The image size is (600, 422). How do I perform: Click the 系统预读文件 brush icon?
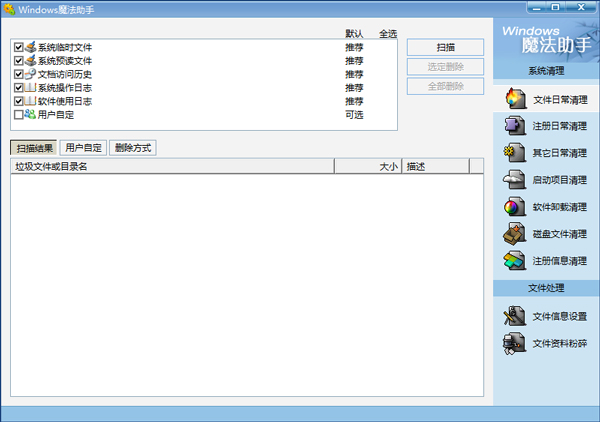(x=31, y=60)
